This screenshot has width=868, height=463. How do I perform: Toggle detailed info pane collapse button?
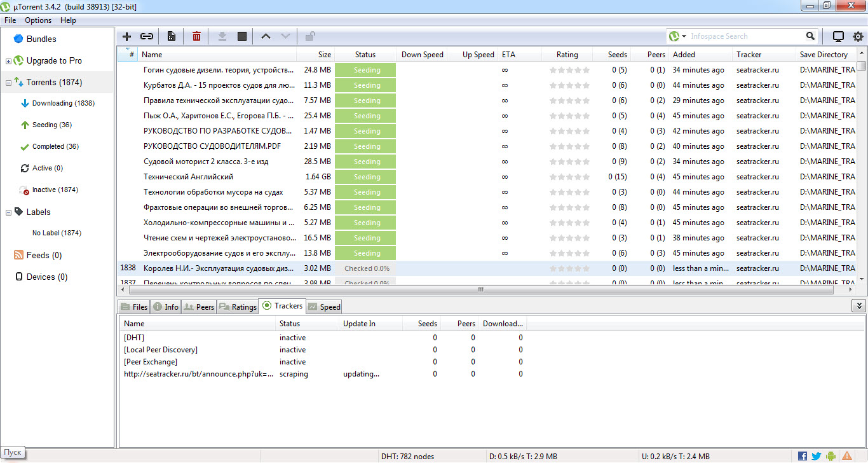click(x=858, y=306)
